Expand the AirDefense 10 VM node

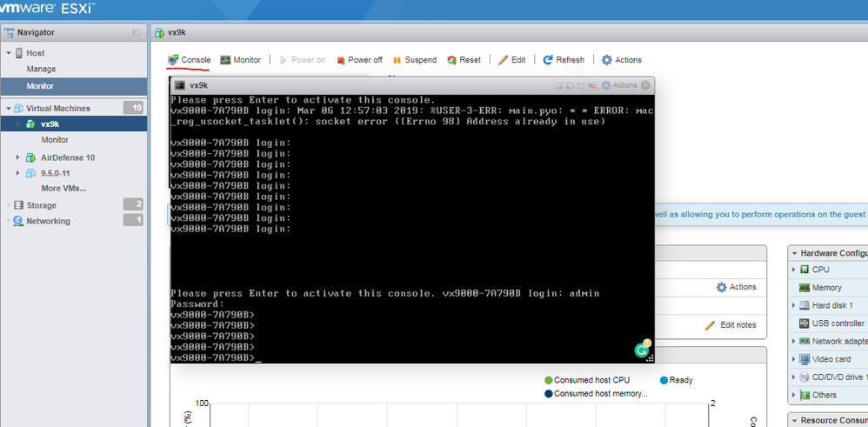point(19,157)
